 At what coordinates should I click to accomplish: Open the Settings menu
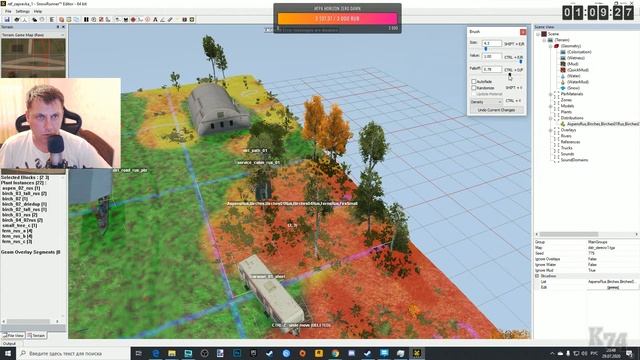tap(22, 11)
